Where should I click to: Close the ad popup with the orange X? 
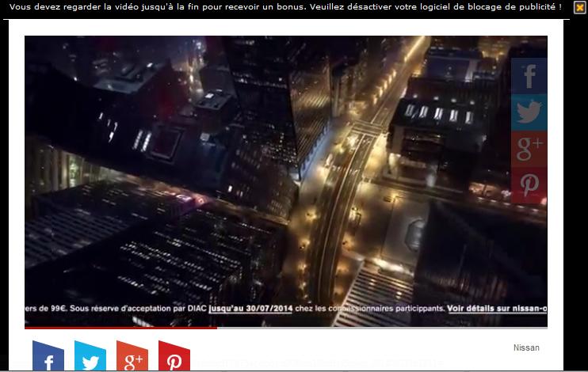click(579, 7)
